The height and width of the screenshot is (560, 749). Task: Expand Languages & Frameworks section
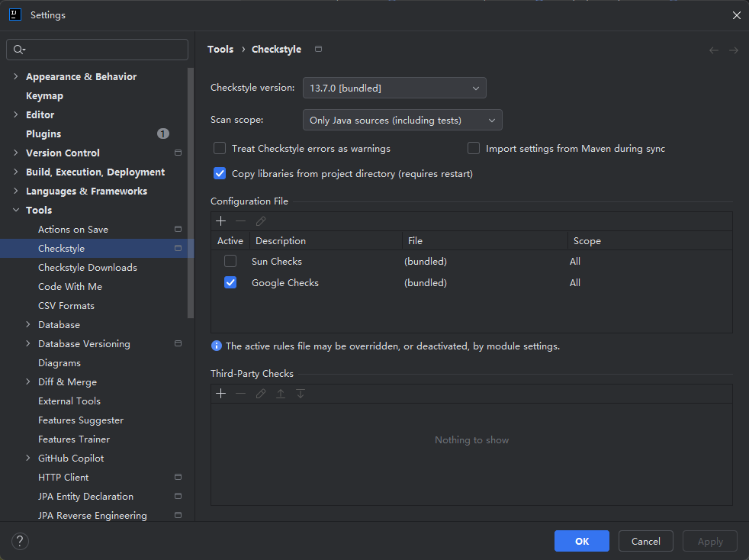pyautogui.click(x=16, y=191)
